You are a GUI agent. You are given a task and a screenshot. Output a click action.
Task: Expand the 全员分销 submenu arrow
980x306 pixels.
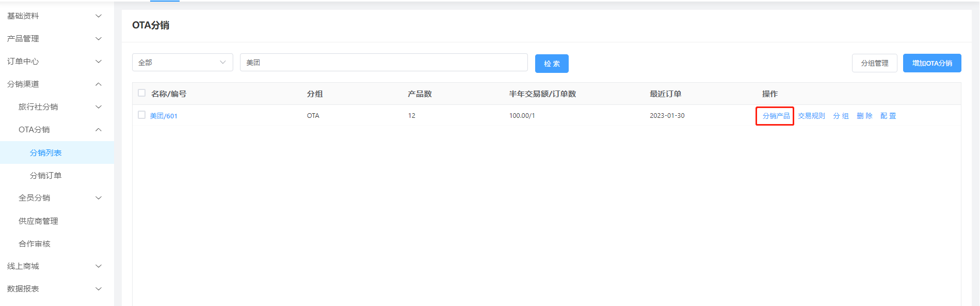(x=99, y=198)
